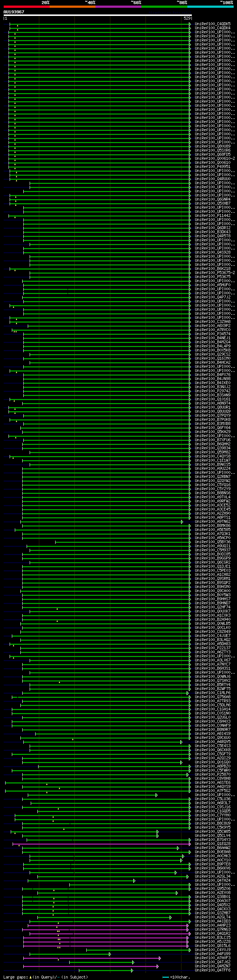The image size is (237, 980).
Task: Click the UniRef100_P22137 label
Action: point(213,648)
